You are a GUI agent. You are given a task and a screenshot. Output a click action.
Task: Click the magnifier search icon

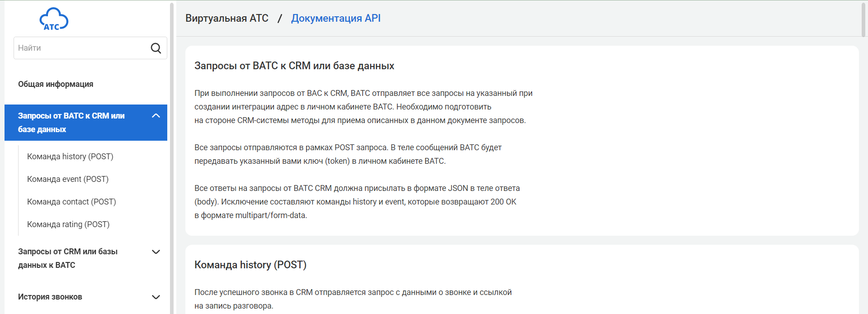tap(156, 48)
